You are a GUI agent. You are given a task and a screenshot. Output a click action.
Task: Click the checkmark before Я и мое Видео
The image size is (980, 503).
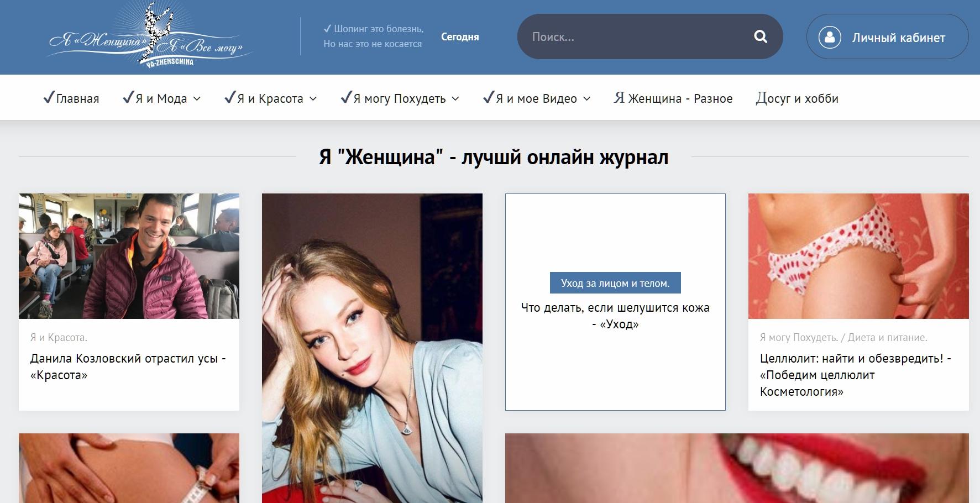coord(488,98)
